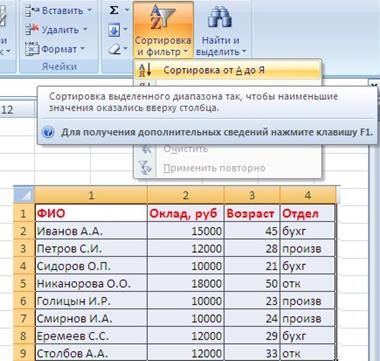Expand the Удалить dropdown arrow
This screenshot has height=361, width=380.
click(x=84, y=30)
